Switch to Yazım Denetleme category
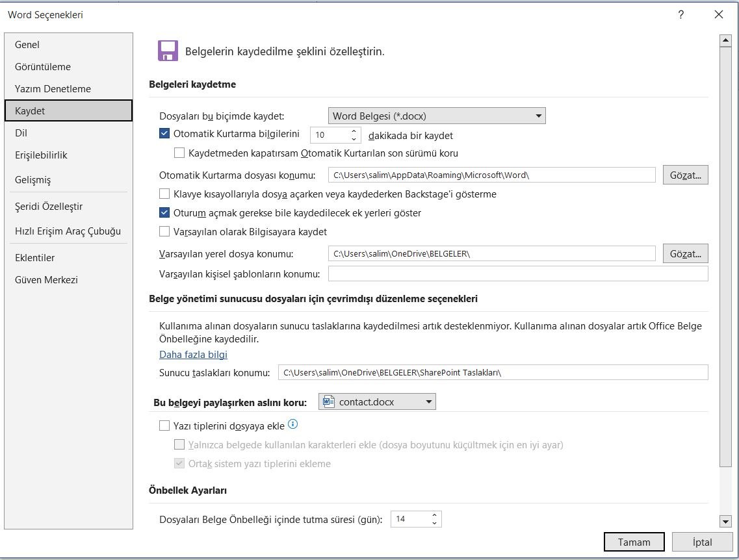The height and width of the screenshot is (560, 739). (68, 89)
